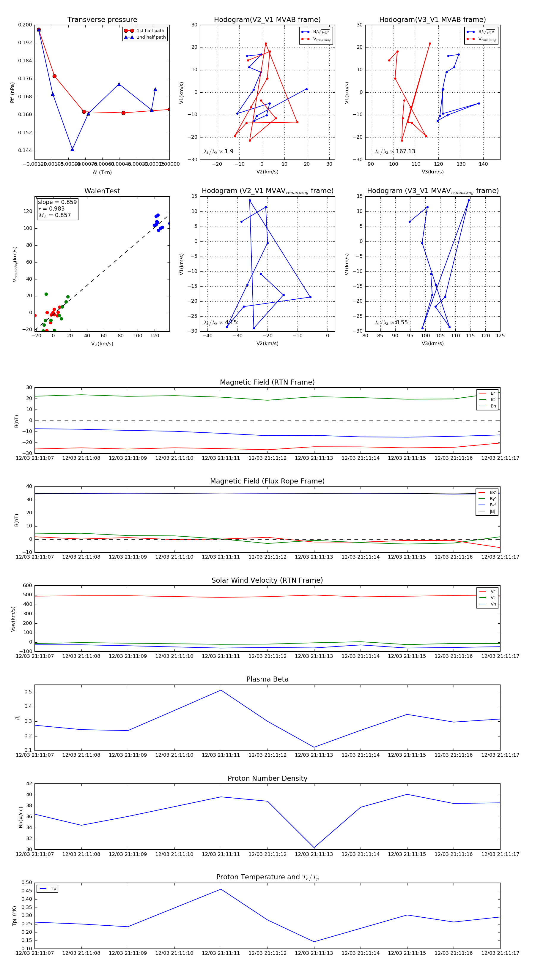Select the 'Tp' legend entry
Viewport: 535px width, 980px height.
tap(48, 889)
